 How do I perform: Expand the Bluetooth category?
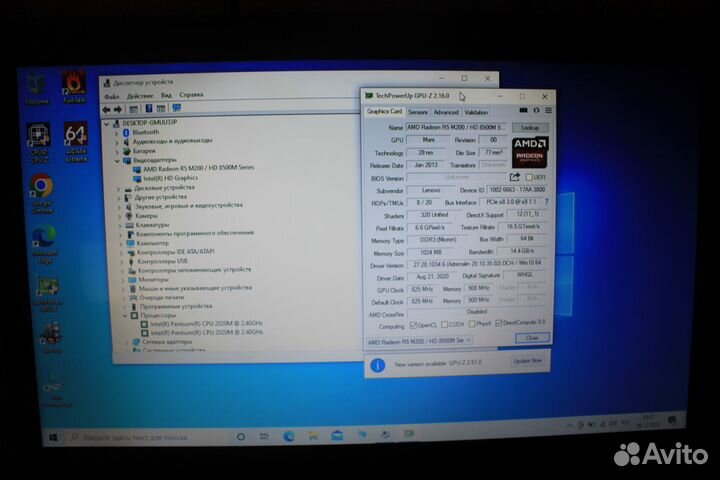pyautogui.click(x=116, y=133)
